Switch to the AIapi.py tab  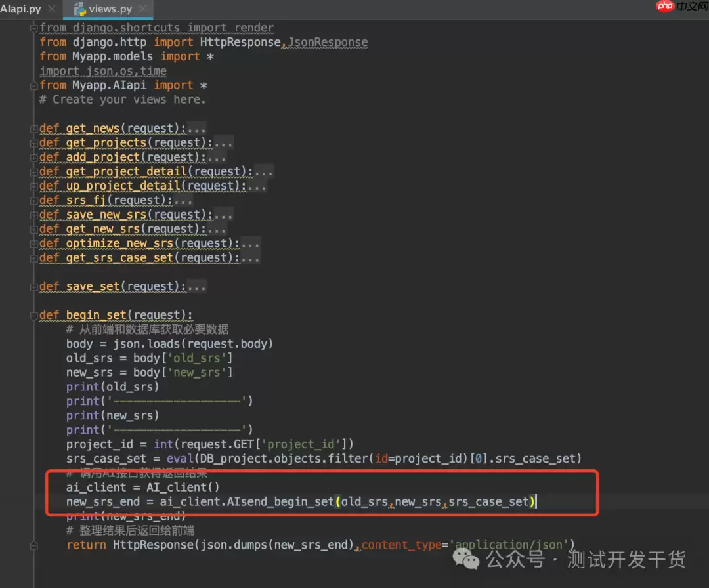[20, 9]
